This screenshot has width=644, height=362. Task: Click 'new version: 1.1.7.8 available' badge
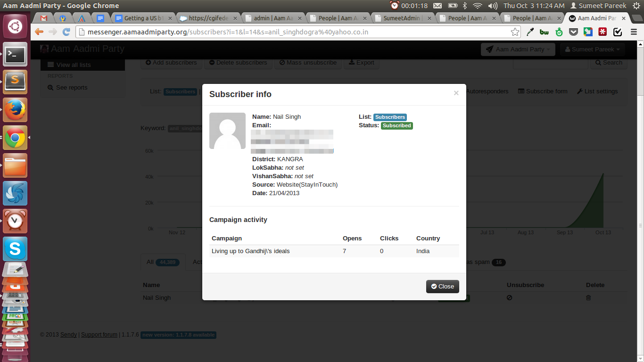tap(178, 335)
